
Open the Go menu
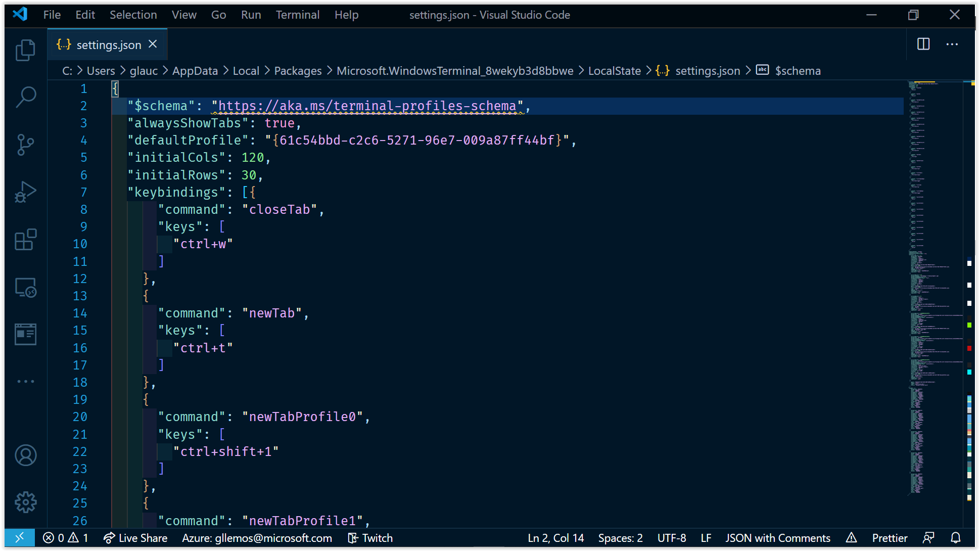point(218,15)
